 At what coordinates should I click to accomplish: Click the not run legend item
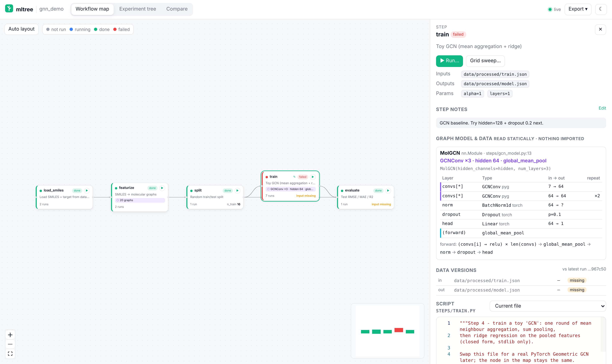tap(56, 29)
